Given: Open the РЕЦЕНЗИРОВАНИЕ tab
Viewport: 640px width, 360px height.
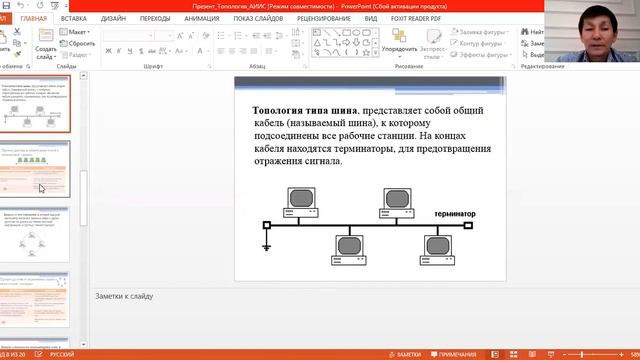Looking at the screenshot, I should coord(324,18).
